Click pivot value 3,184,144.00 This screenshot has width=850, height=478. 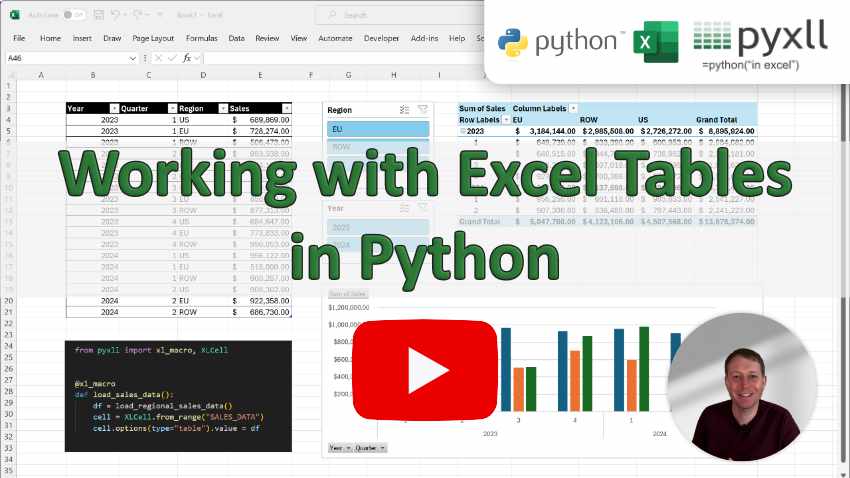[x=545, y=131]
